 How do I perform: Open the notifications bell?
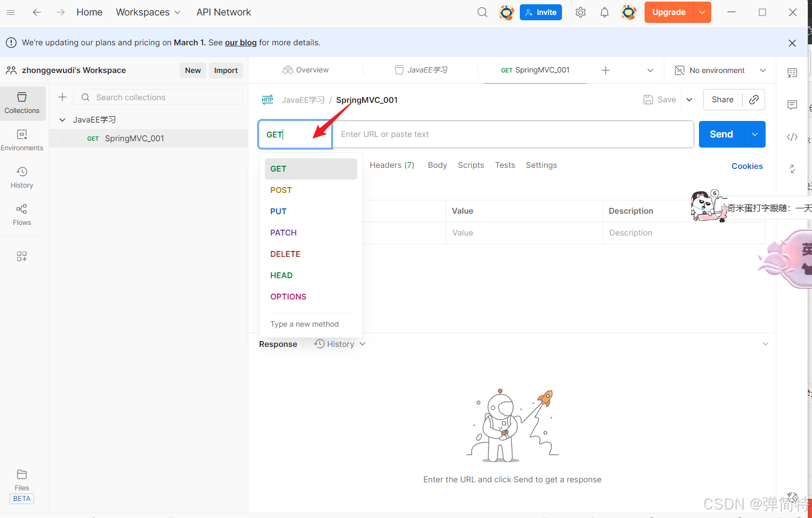point(605,12)
